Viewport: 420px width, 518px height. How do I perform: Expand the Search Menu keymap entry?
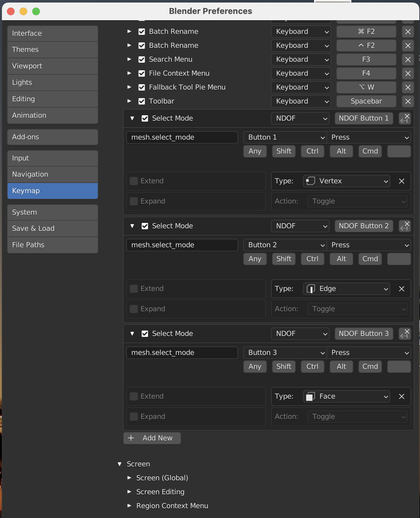[x=129, y=59]
